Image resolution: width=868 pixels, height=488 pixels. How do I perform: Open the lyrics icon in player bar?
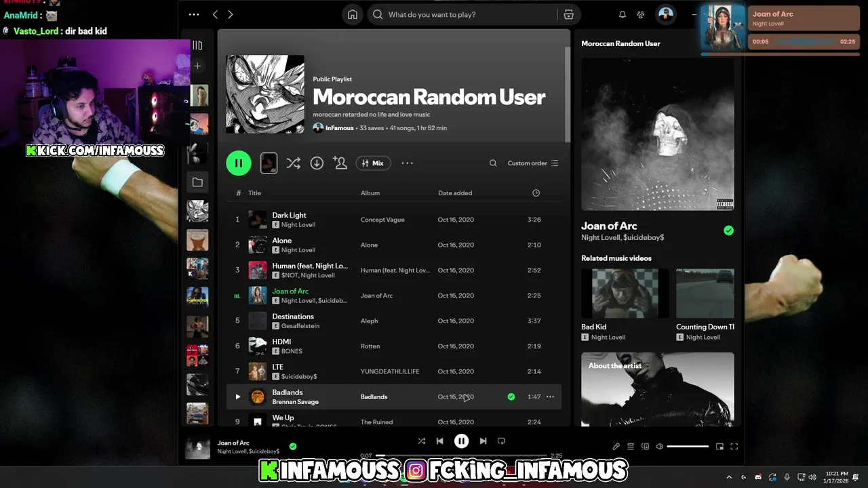click(616, 447)
